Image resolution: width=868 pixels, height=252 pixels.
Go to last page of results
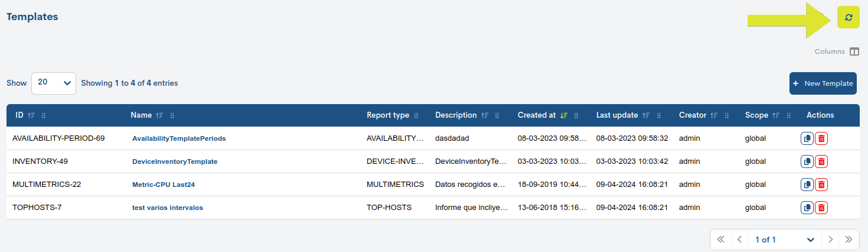[849, 240]
